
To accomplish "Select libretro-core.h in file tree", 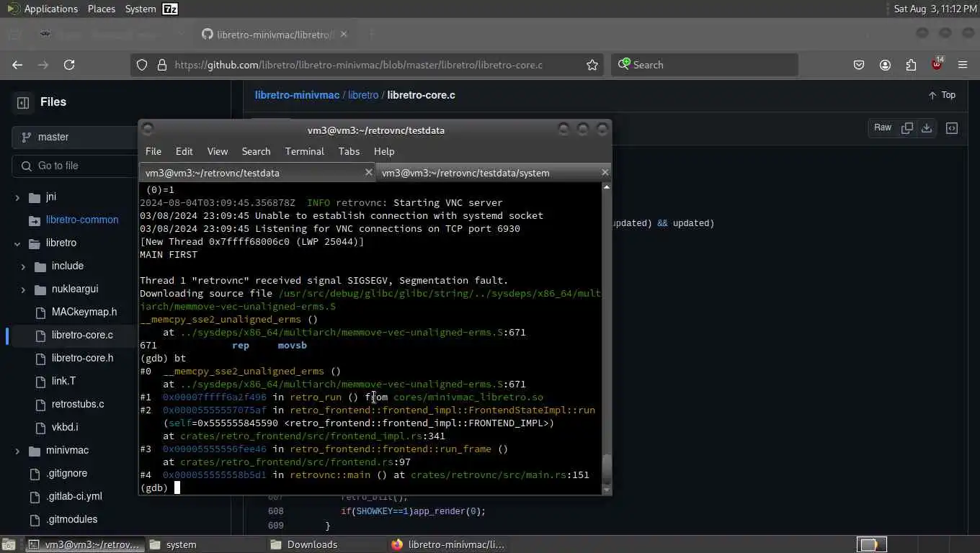I will (x=82, y=359).
